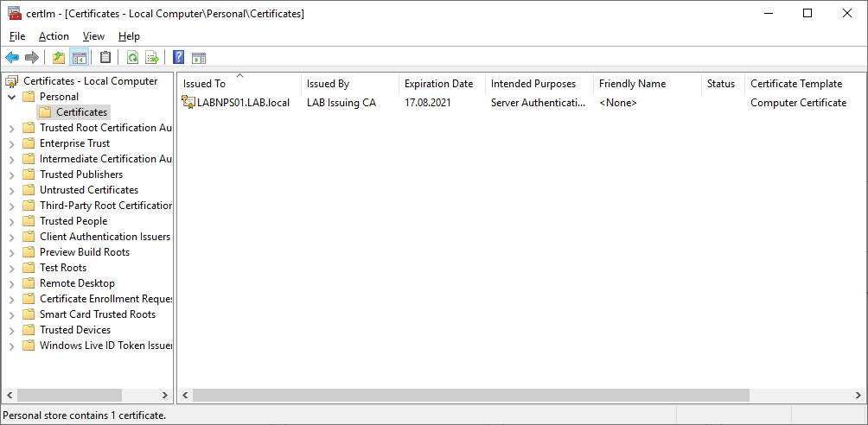The image size is (868, 425).
Task: Click the Up one level folder icon
Action: 59,57
